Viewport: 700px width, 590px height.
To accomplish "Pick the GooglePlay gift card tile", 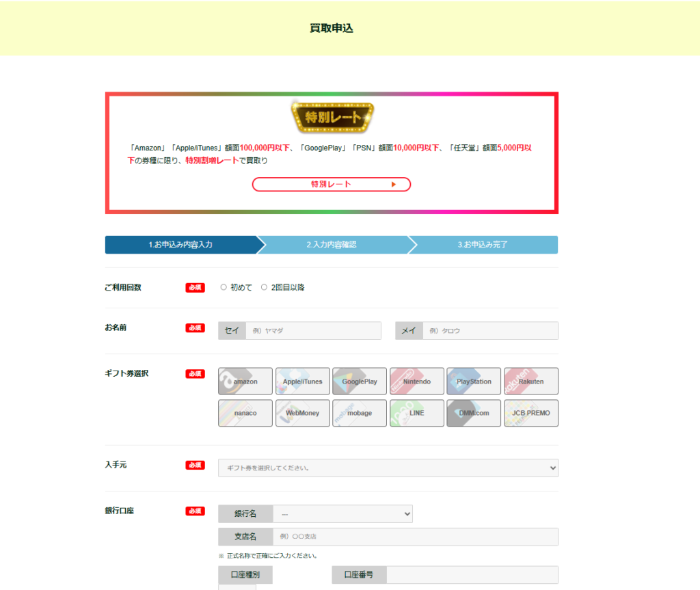I will point(360,381).
